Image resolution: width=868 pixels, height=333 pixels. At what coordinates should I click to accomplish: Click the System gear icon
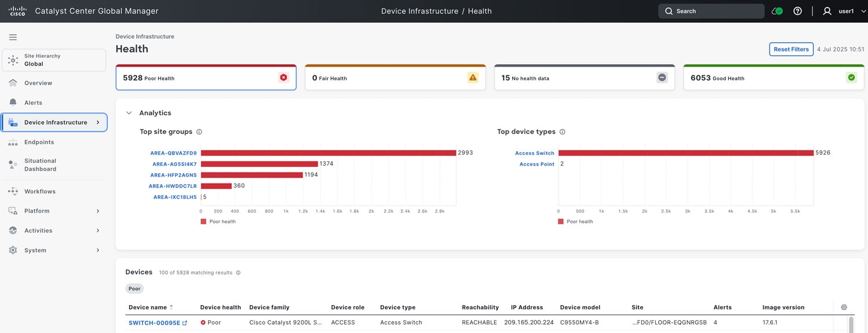13,250
